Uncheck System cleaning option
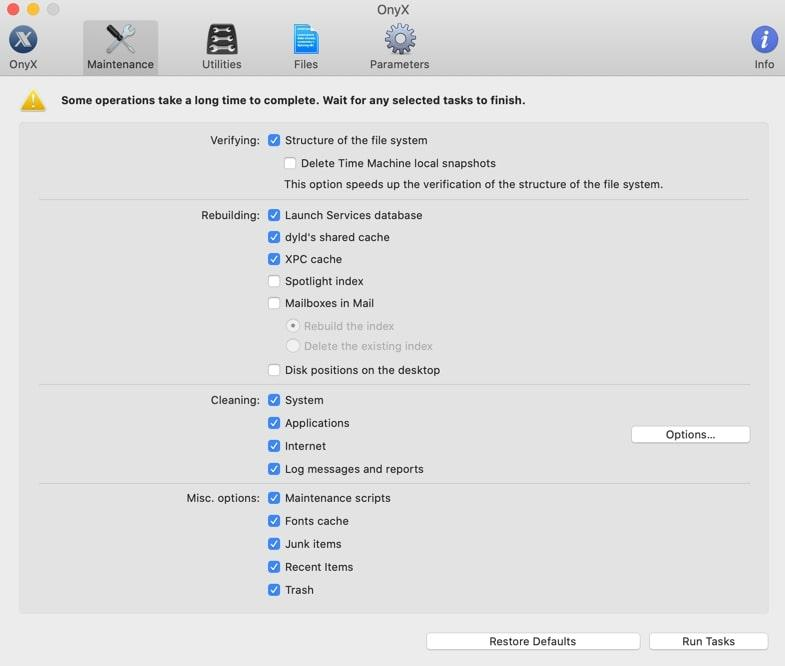This screenshot has height=666, width=785. tap(274, 400)
